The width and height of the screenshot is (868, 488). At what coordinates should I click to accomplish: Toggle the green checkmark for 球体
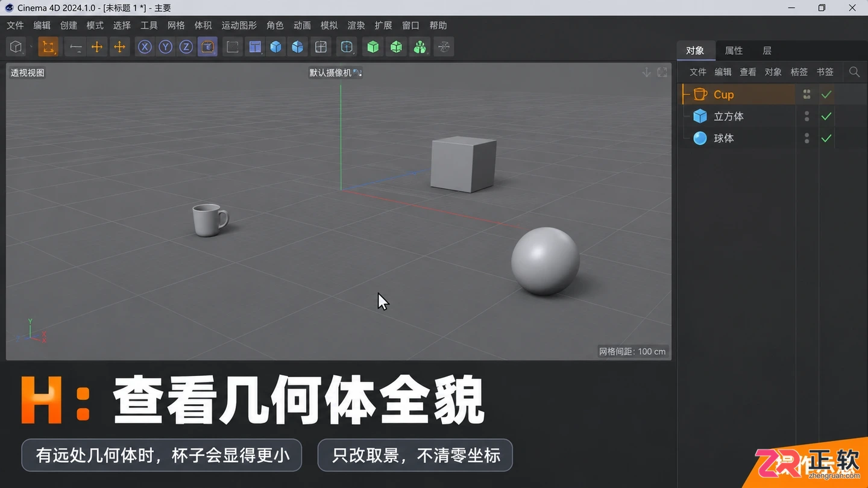(826, 139)
